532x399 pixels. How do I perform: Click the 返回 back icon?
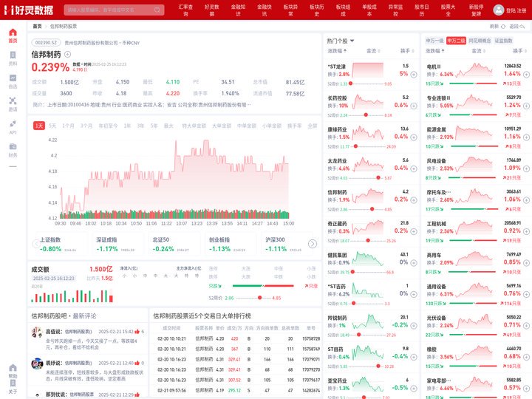click(x=522, y=26)
